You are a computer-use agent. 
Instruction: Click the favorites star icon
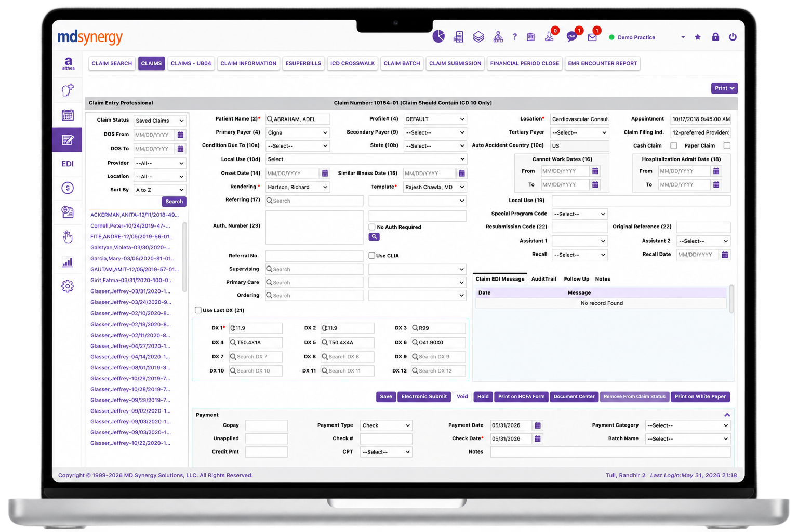pos(698,37)
